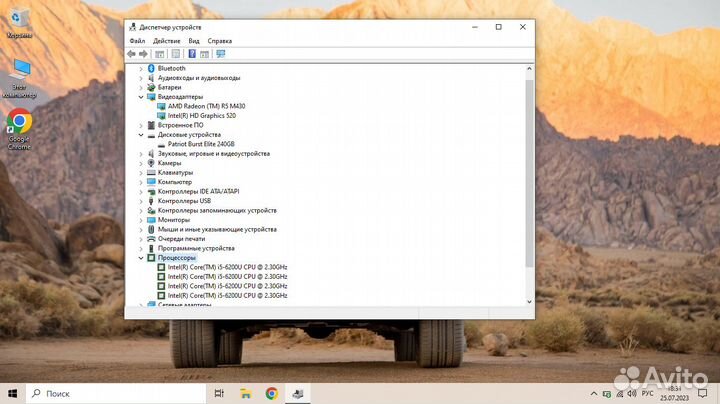Click the Видеоадаптеры display icon

[151, 97]
